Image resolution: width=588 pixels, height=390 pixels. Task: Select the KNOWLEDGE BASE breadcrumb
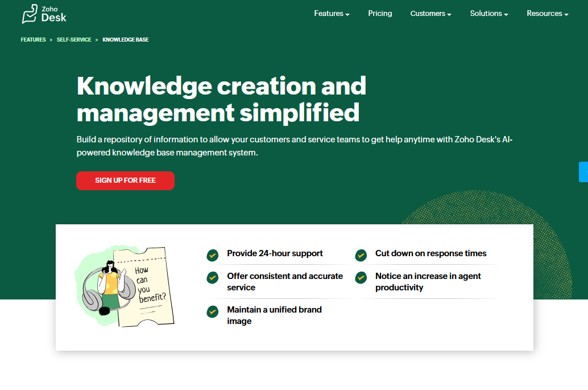[126, 40]
